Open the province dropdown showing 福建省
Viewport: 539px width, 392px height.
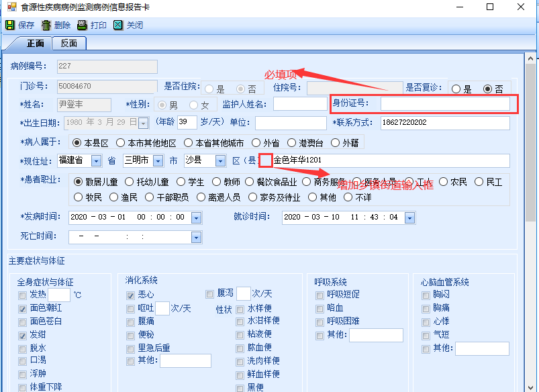click(x=97, y=161)
